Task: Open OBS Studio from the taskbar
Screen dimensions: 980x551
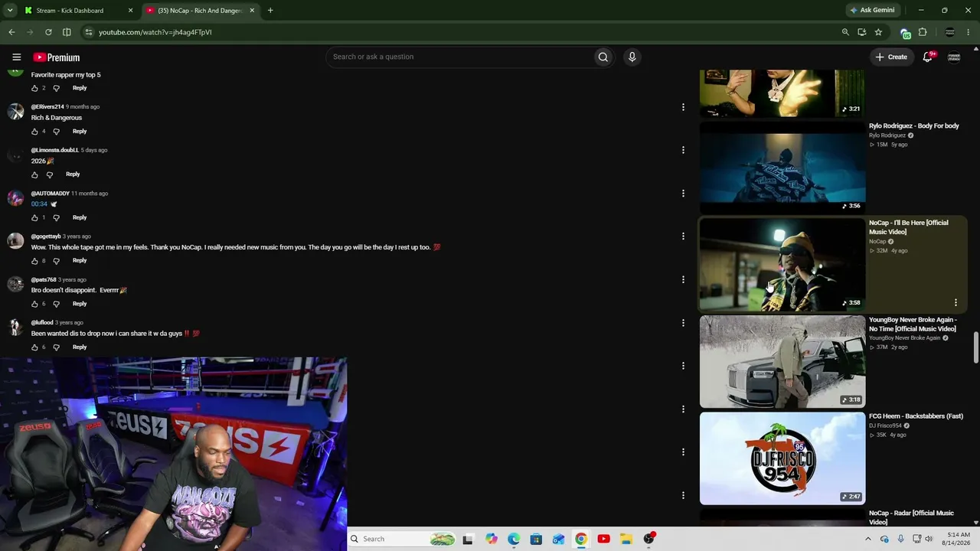Action: point(648,539)
